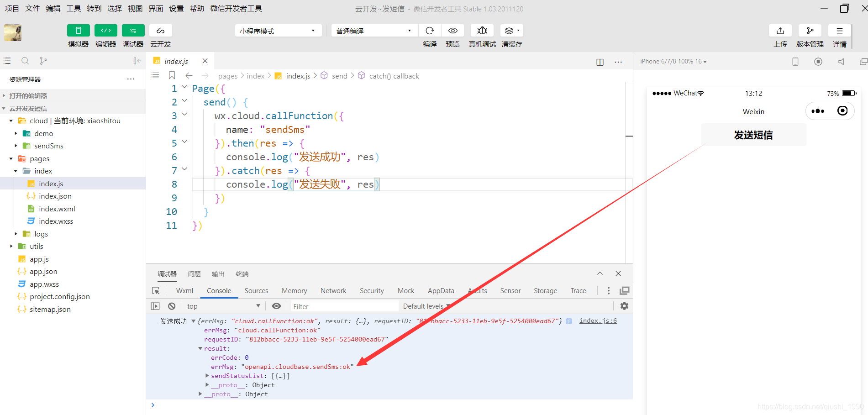Open version management (版本管理)
The width and height of the screenshot is (868, 415).
810,31
